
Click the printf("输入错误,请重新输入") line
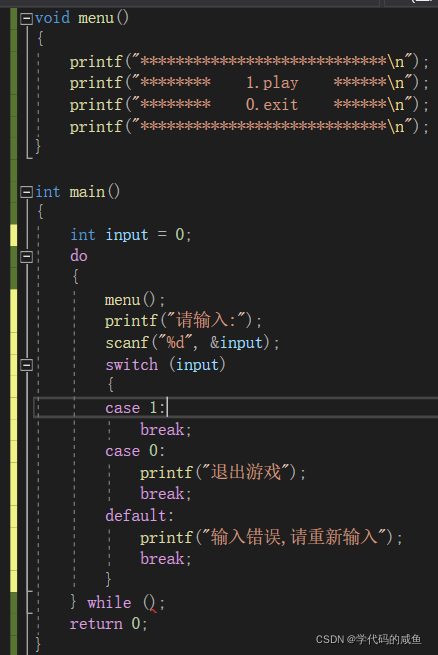coord(271,537)
